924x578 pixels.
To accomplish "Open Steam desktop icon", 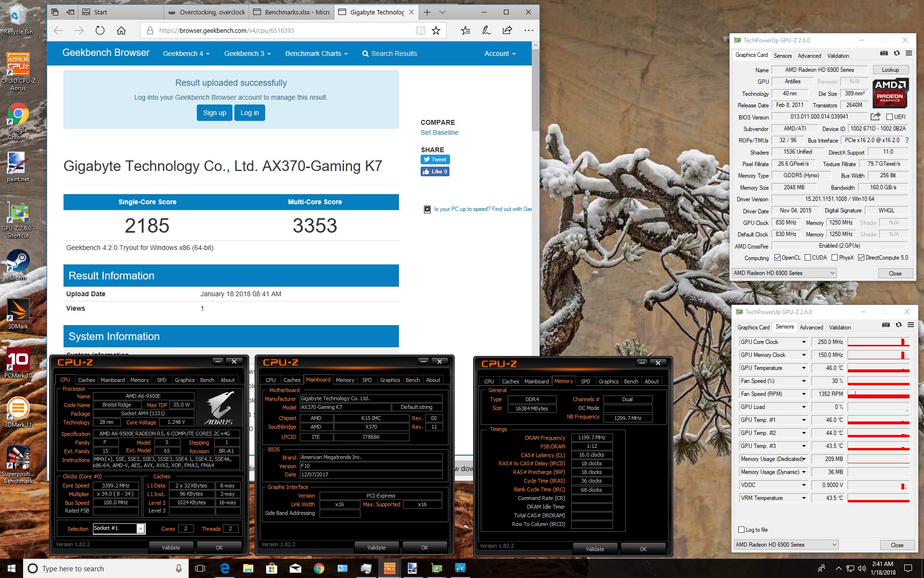I will (18, 265).
